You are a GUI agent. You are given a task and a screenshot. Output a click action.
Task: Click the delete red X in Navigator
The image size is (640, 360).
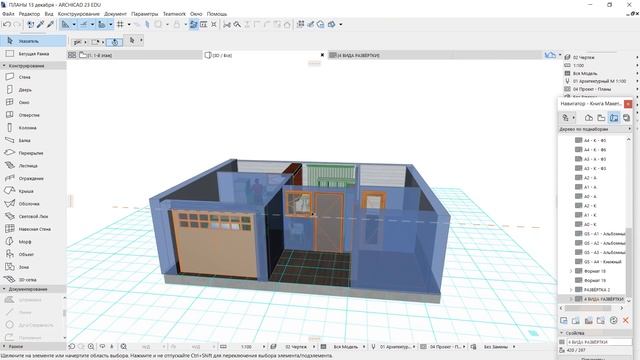(x=626, y=320)
